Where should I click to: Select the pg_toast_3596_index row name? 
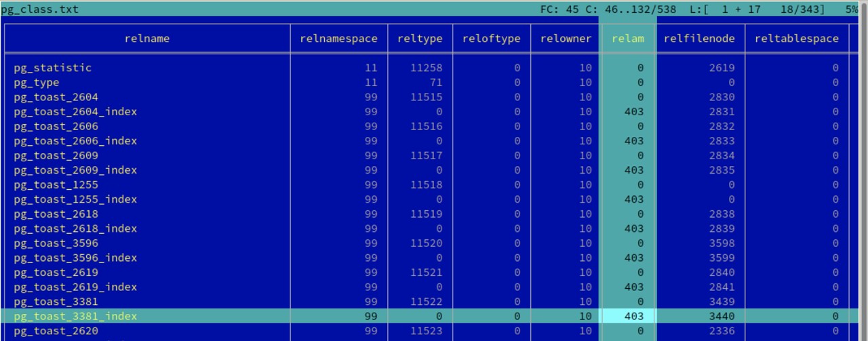[x=75, y=258]
